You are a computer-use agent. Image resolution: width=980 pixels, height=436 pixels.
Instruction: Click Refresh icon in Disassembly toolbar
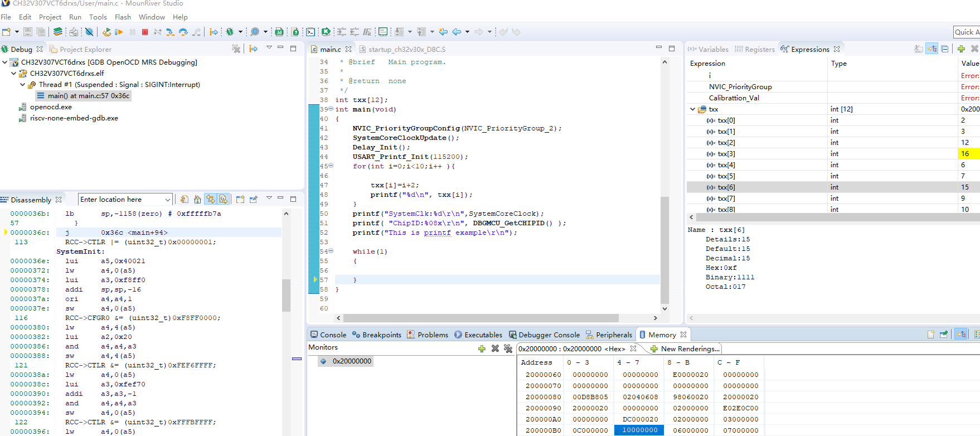184,199
